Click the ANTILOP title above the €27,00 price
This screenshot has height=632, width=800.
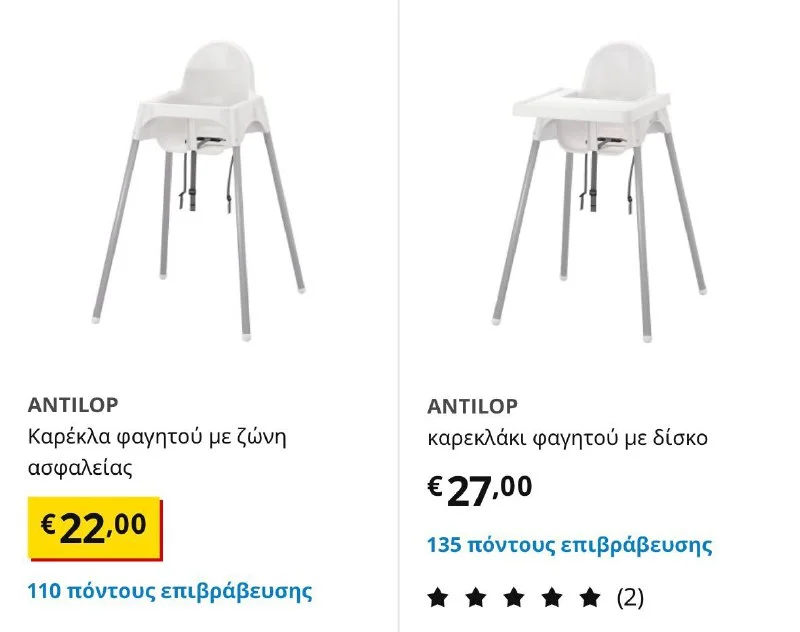click(472, 406)
